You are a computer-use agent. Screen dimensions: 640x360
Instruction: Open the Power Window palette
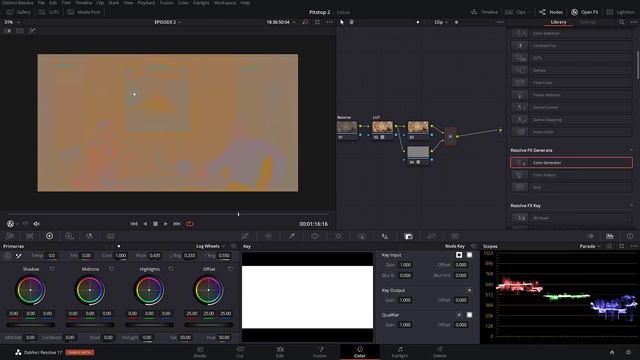tap(315, 236)
